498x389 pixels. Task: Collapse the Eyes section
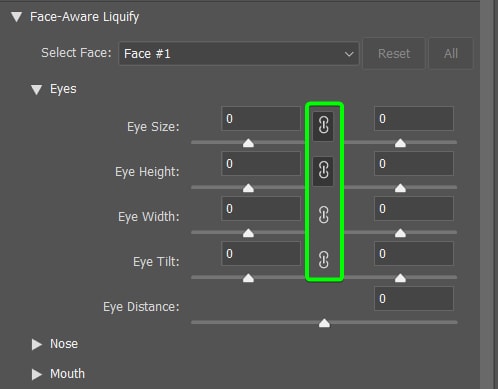pos(37,89)
